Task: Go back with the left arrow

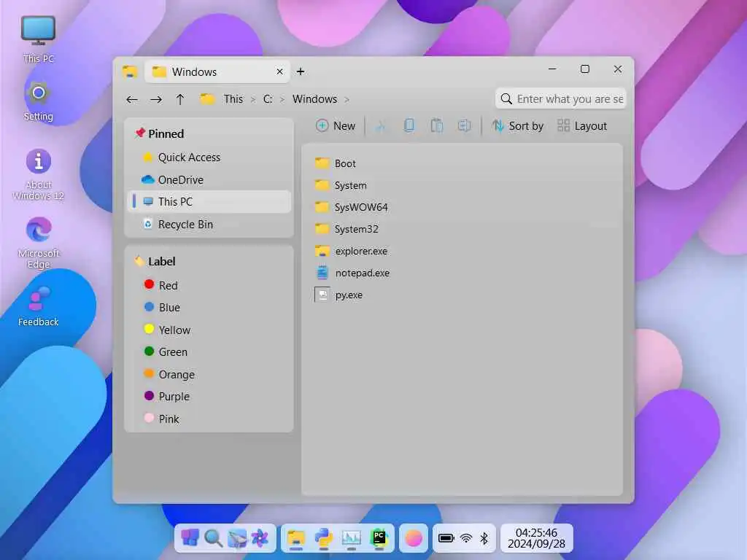Action: 132,99
